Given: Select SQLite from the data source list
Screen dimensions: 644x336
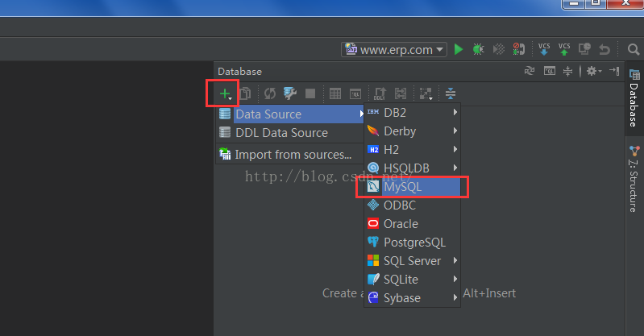Looking at the screenshot, I should pos(412,280).
